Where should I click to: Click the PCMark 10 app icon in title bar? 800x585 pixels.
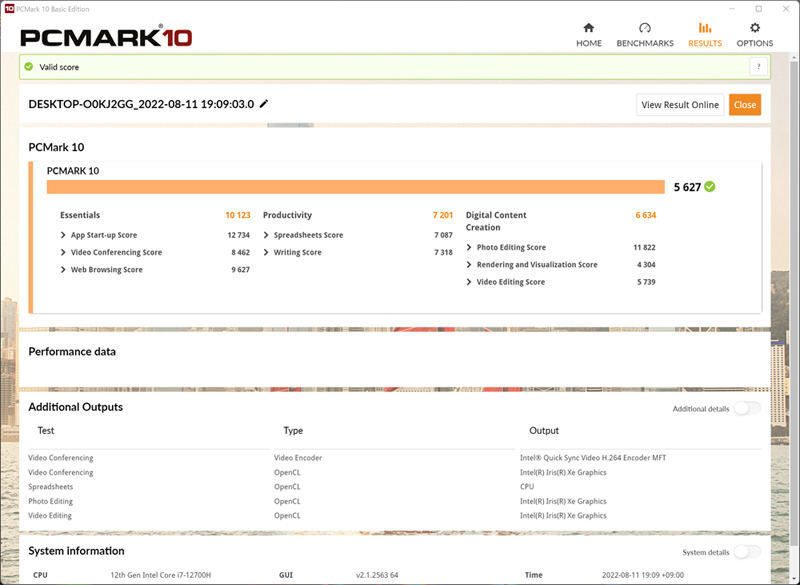pyautogui.click(x=9, y=9)
